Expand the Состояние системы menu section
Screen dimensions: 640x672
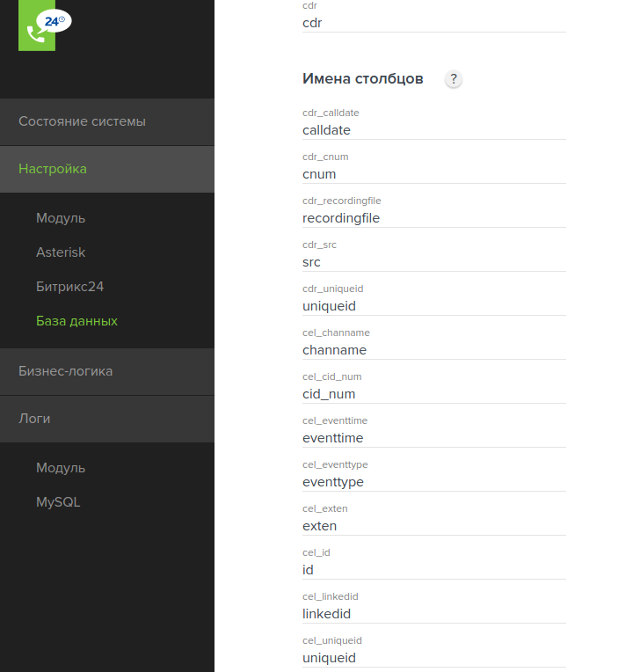click(107, 121)
